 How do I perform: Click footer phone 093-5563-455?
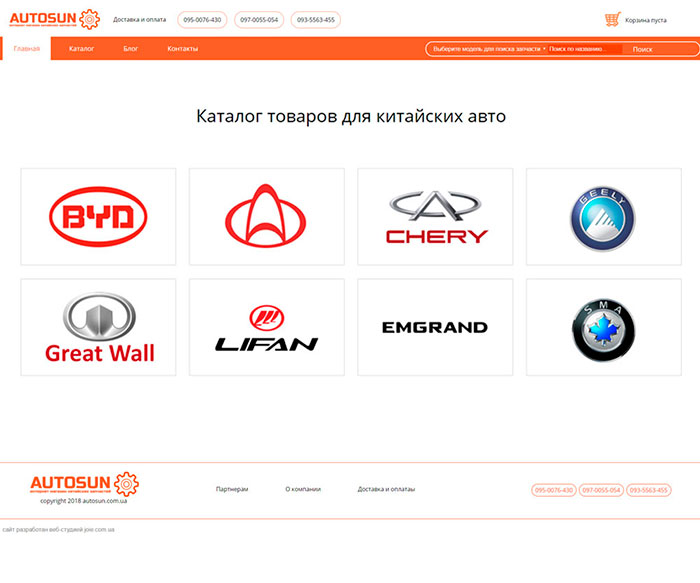(x=649, y=490)
